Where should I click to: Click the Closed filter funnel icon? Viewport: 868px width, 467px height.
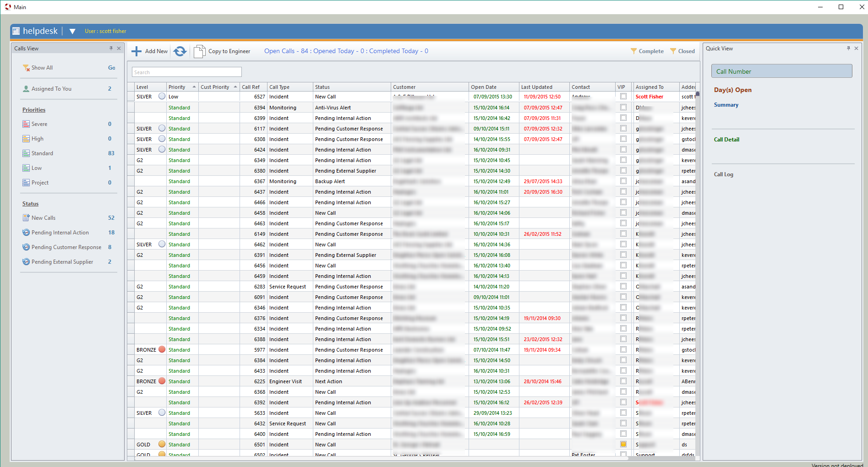(673, 51)
